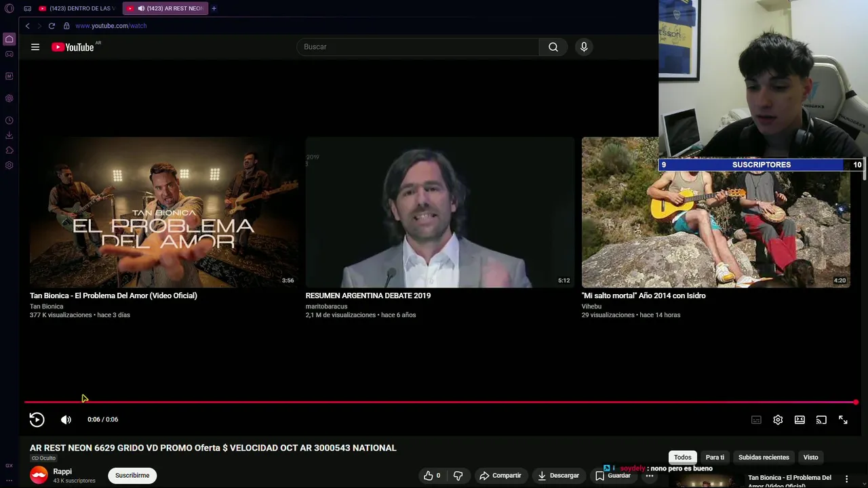Go forward to next page
This screenshot has width=868, height=488.
point(39,26)
